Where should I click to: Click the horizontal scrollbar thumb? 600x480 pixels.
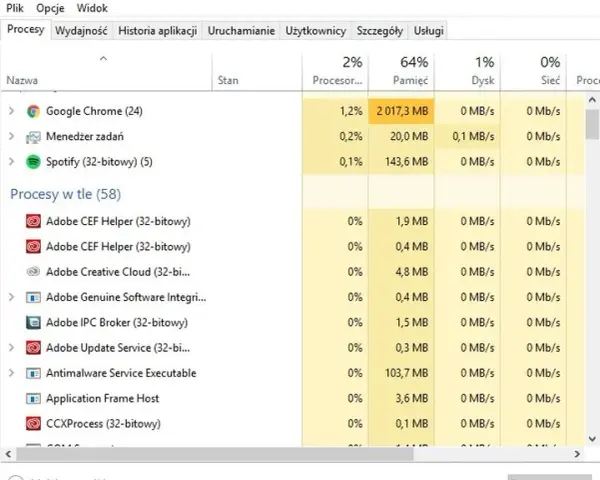click(215, 454)
